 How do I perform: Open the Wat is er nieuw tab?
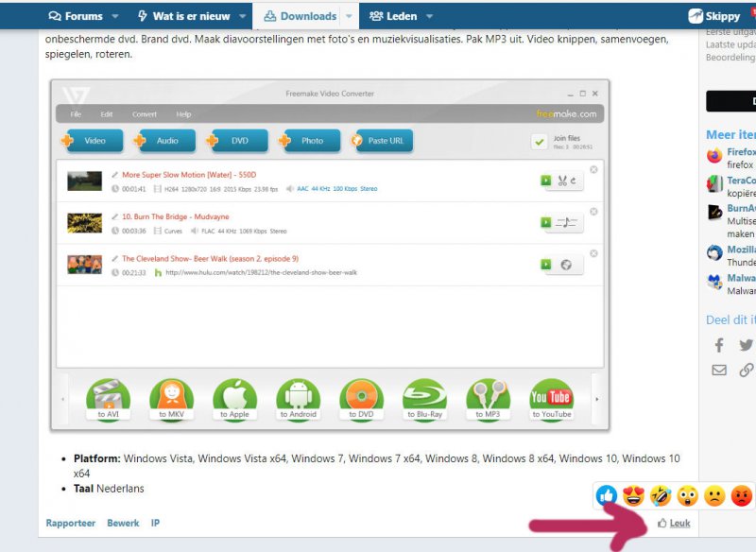184,16
